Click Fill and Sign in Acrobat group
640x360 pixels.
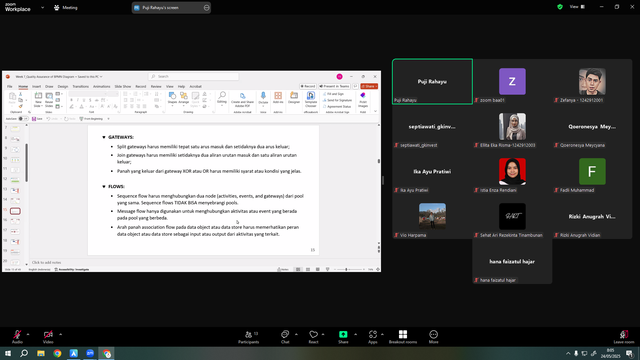click(333, 94)
